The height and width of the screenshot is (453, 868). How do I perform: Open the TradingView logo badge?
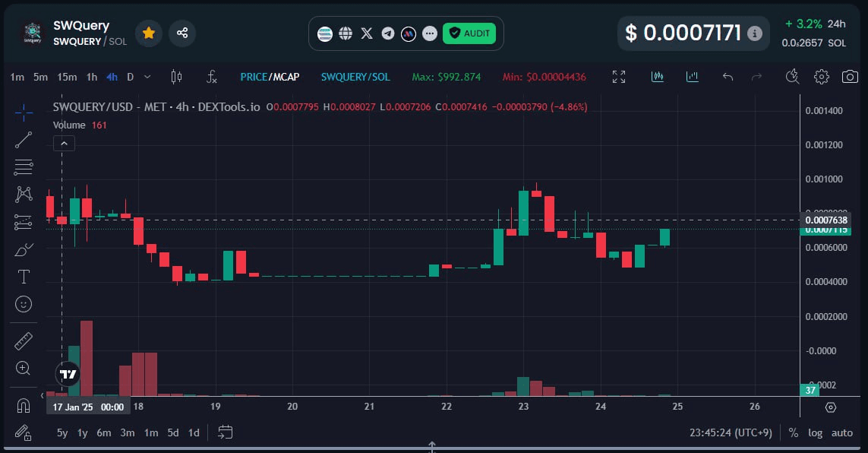[x=68, y=375]
